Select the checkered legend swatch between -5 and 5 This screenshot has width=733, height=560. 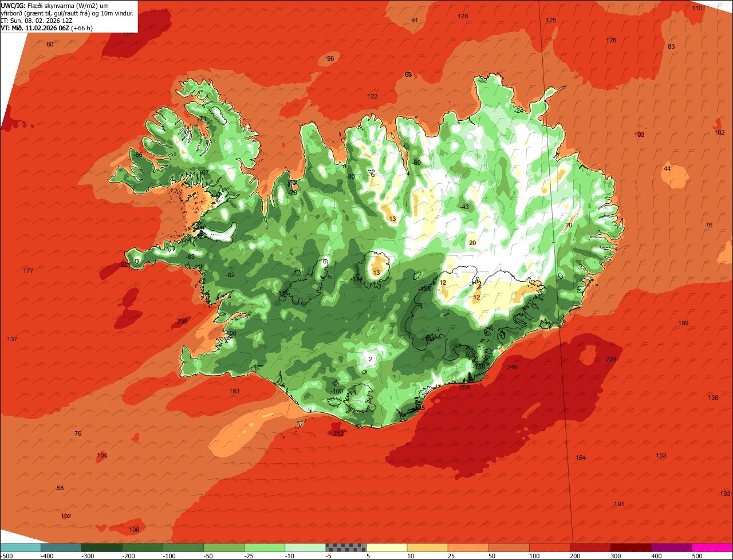pos(346,547)
